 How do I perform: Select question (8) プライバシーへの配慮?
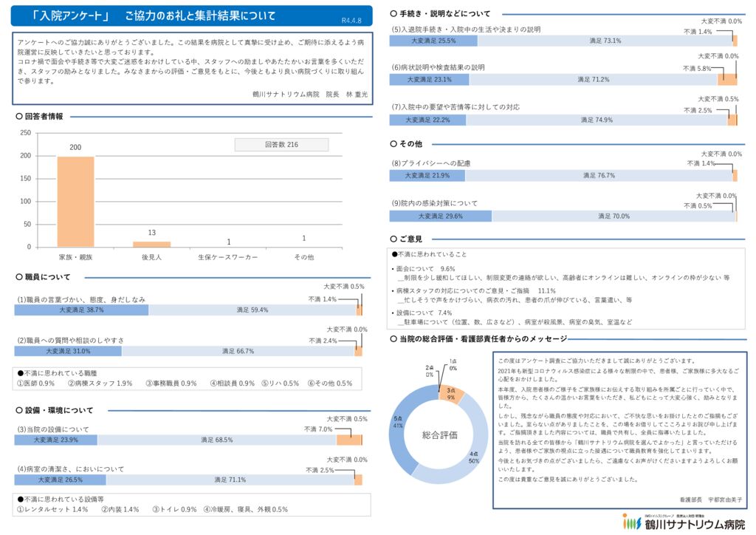click(430, 163)
